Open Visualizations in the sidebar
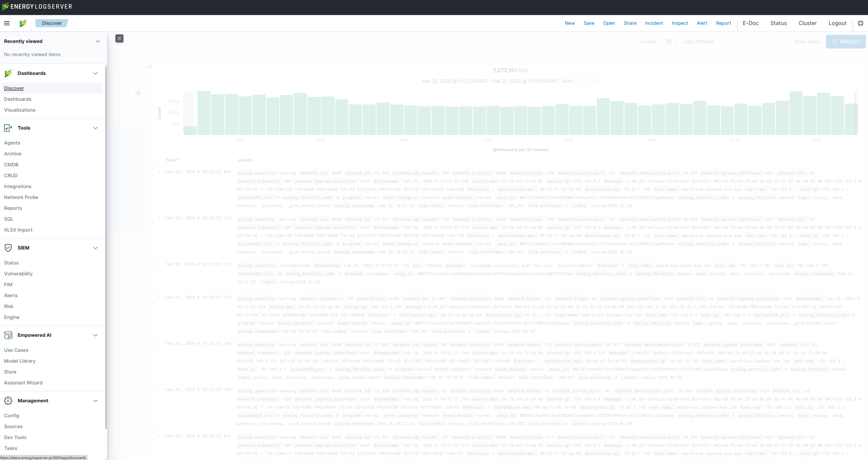Viewport: 868px width, 460px height. coord(19,110)
